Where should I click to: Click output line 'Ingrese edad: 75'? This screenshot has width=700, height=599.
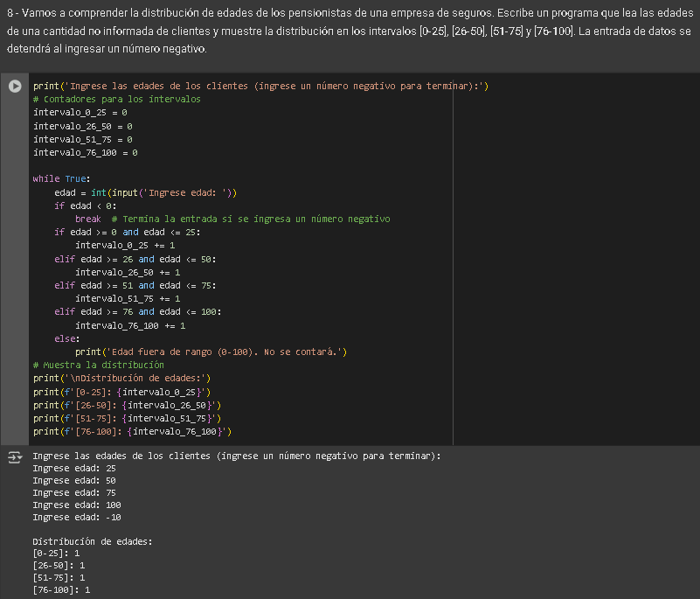click(74, 492)
